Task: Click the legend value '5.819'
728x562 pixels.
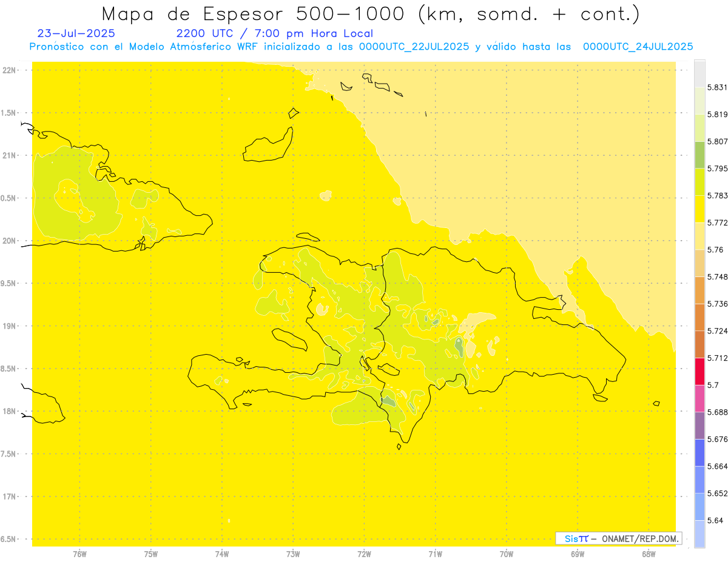Action: pos(718,115)
